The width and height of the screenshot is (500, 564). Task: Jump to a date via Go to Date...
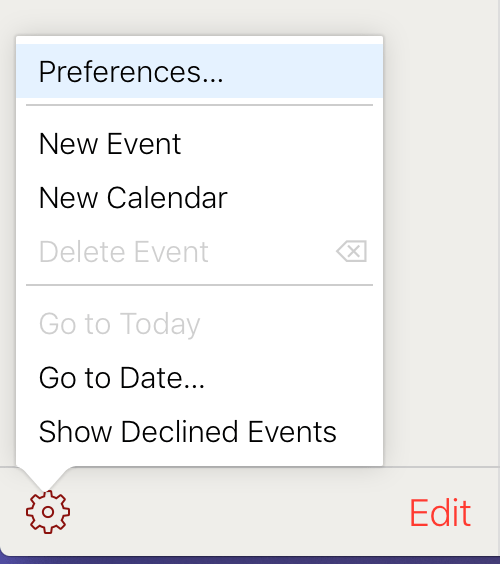click(x=199, y=378)
